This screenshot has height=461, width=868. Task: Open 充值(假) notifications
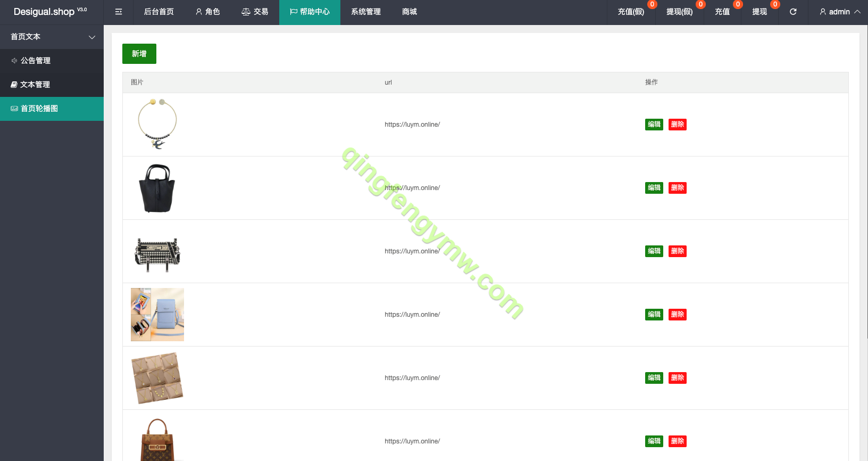click(631, 12)
